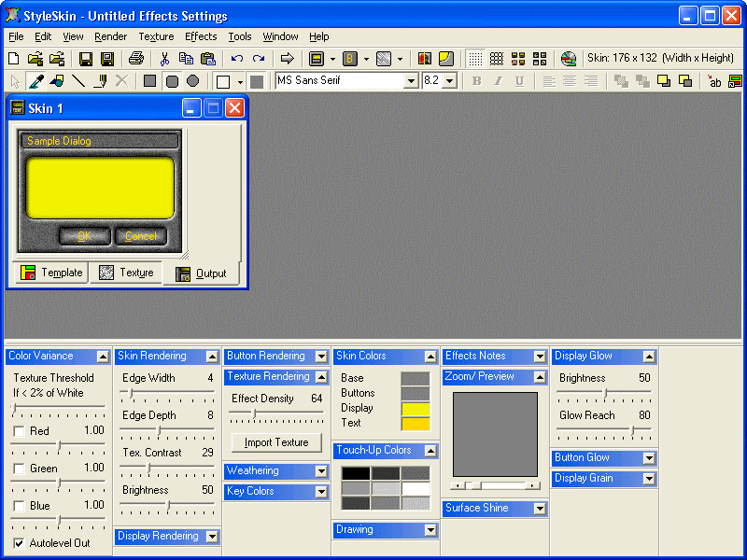747x560 pixels.
Task: Select the eyedropper color picker tool
Action: [36, 81]
